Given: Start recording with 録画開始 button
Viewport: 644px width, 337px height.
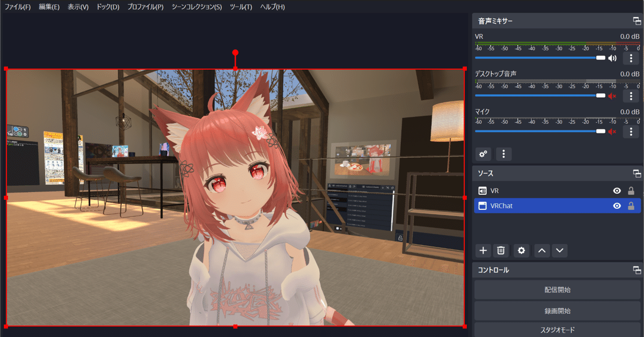Looking at the screenshot, I should point(557,310).
